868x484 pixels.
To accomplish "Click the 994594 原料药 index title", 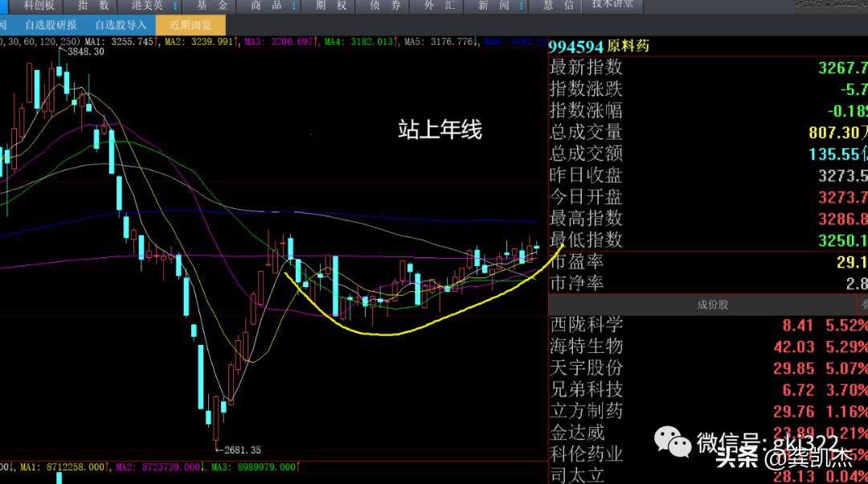I will point(599,46).
